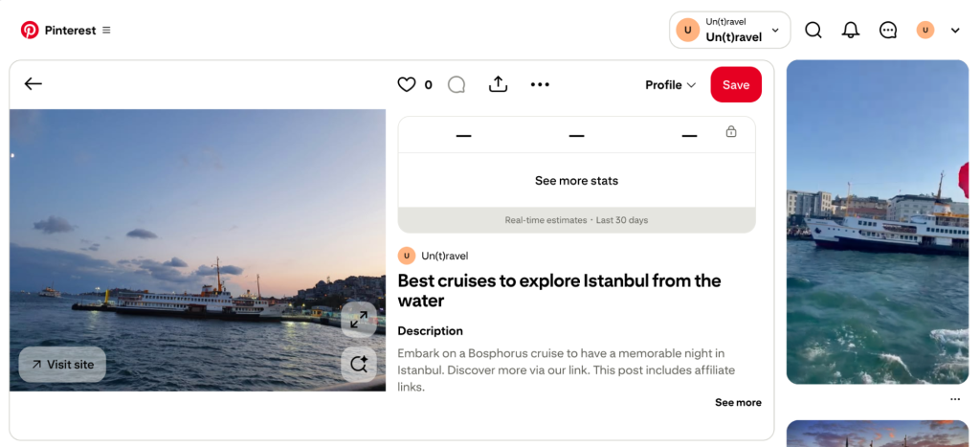
Task: Open comments via the speech bubble icon
Action: point(457,84)
